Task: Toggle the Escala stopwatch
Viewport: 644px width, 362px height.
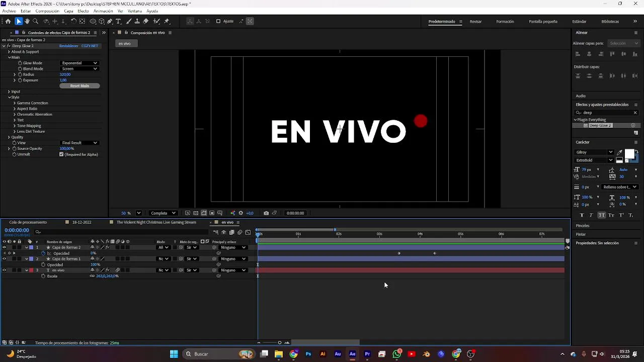Action: pyautogui.click(x=43, y=276)
